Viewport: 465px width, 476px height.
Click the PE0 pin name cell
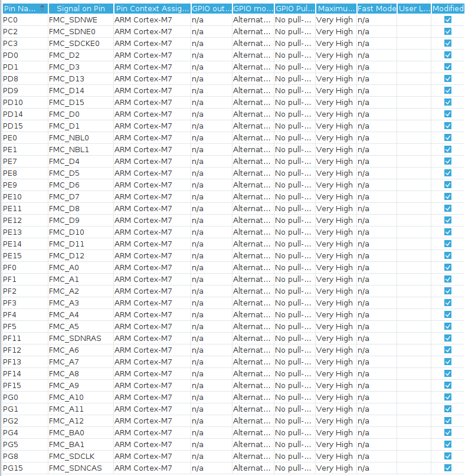click(x=24, y=137)
